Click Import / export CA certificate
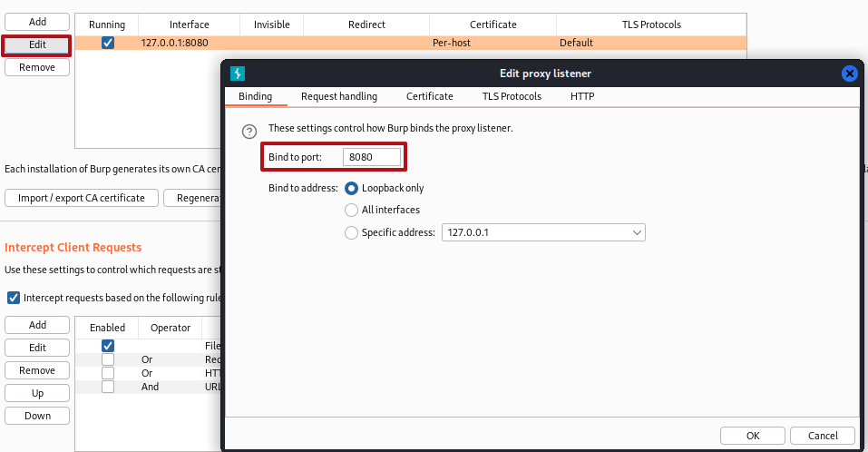The width and height of the screenshot is (868, 452). point(82,198)
